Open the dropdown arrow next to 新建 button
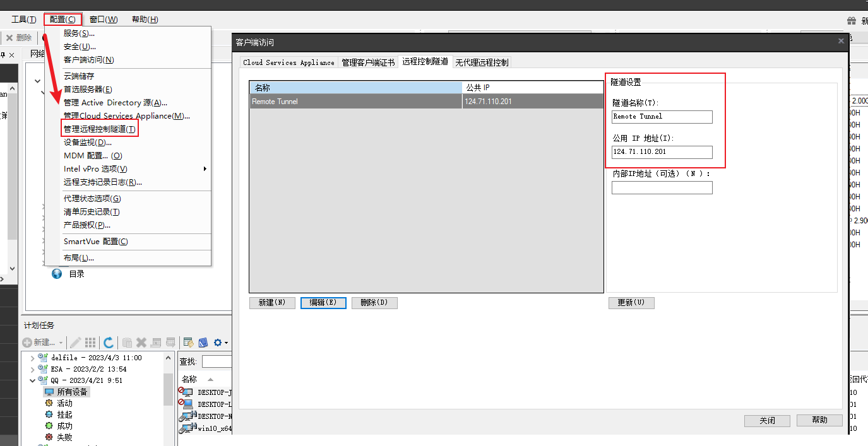 pyautogui.click(x=61, y=343)
